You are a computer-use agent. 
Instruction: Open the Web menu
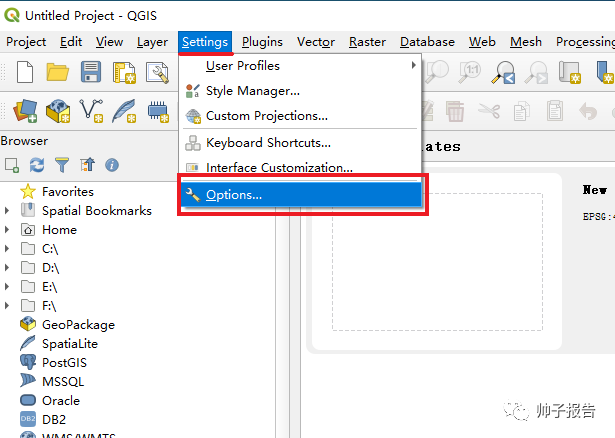click(482, 42)
